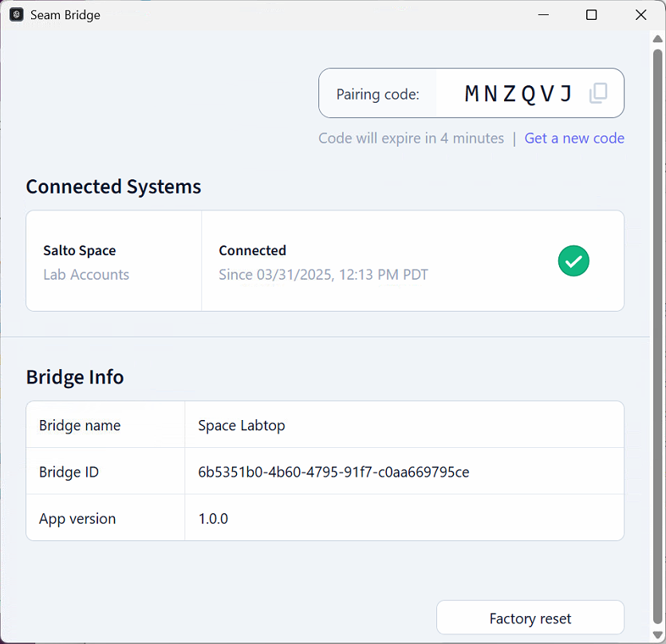This screenshot has height=644, width=666.
Task: Click the scrollbar up arrow
Action: point(656,37)
